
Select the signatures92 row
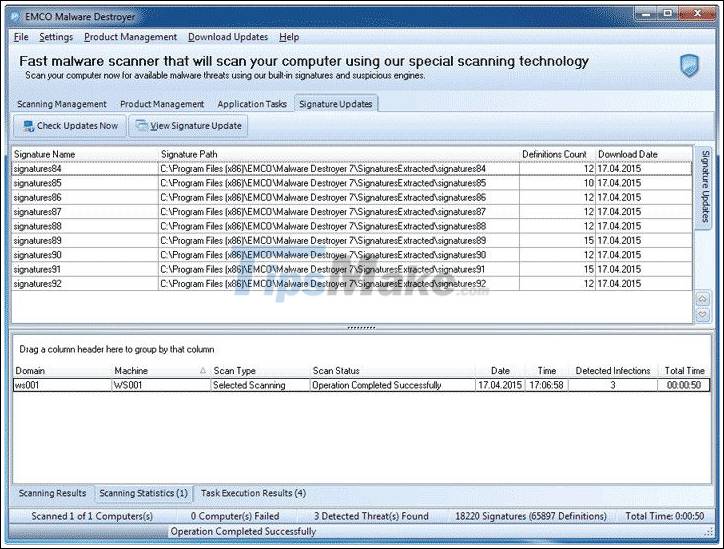[x=352, y=284]
